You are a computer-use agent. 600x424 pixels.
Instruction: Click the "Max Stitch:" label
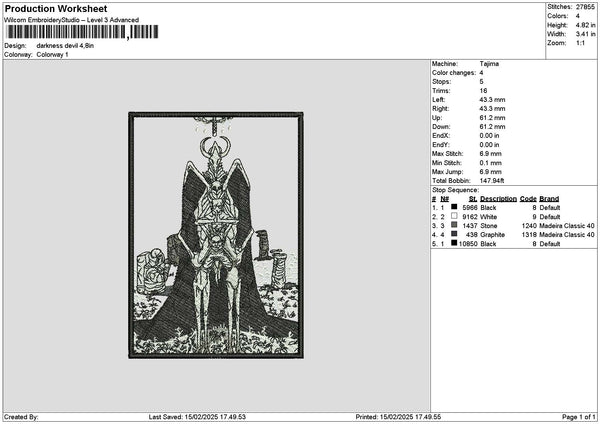(447, 154)
